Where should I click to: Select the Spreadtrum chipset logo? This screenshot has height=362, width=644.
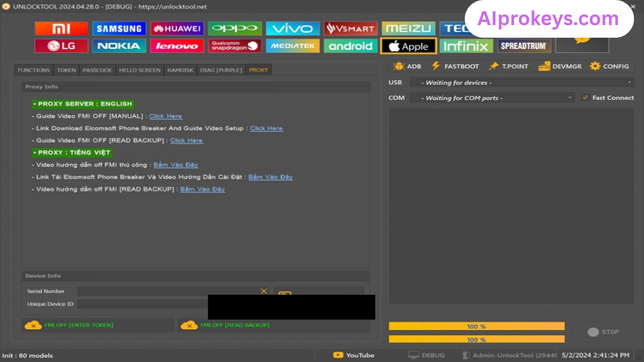(x=524, y=46)
